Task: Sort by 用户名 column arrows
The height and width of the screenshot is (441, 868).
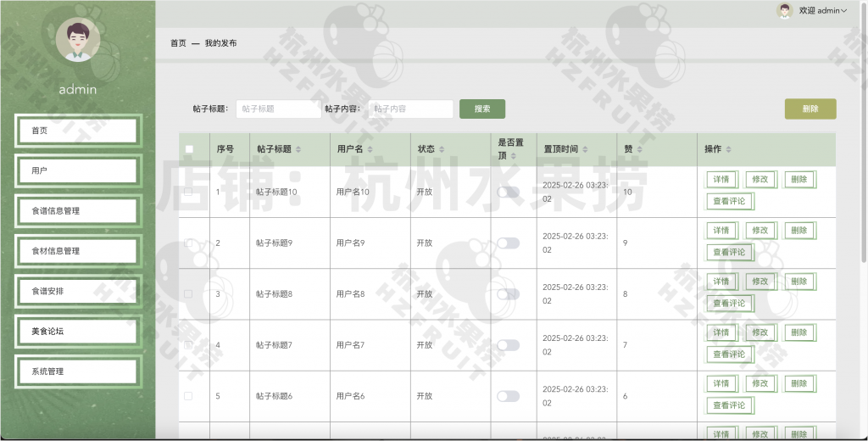Action: pyautogui.click(x=370, y=149)
